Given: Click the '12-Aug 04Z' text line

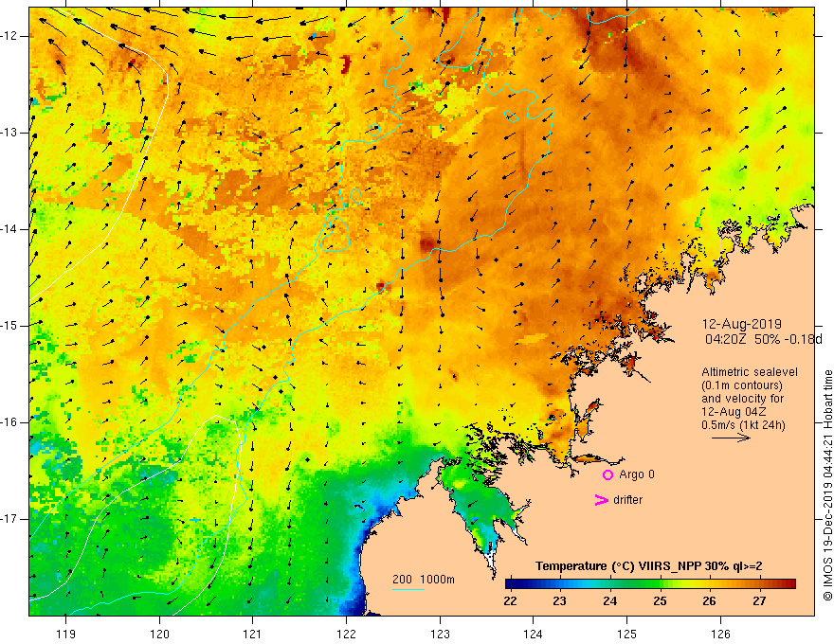Looking at the screenshot, I should pos(735,412).
